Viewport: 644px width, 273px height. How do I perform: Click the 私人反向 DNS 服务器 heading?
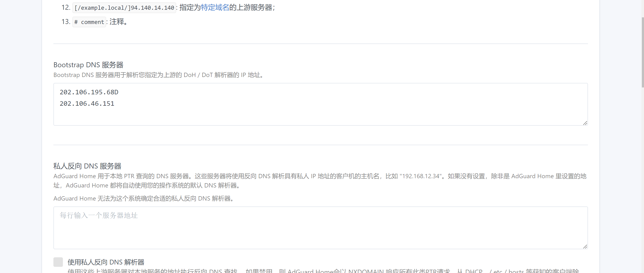tap(87, 166)
